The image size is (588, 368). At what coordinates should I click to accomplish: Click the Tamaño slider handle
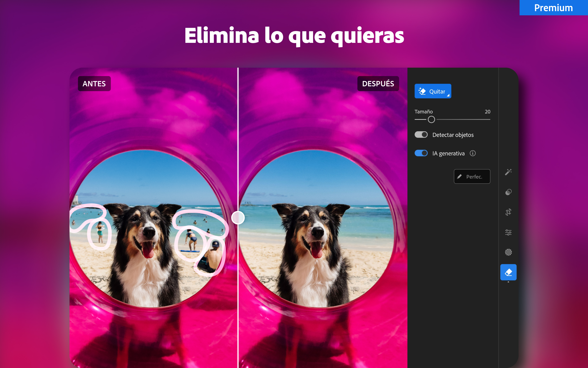[431, 120]
